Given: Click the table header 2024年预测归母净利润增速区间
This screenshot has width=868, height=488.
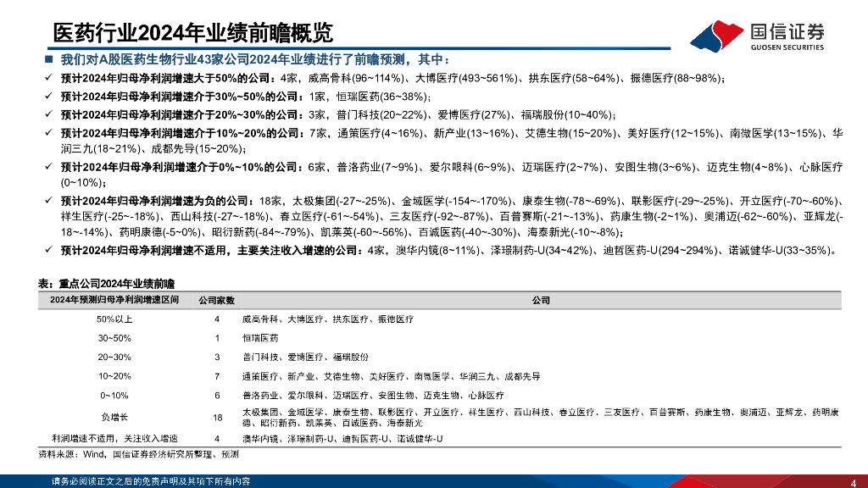Looking at the screenshot, I should point(114,300).
